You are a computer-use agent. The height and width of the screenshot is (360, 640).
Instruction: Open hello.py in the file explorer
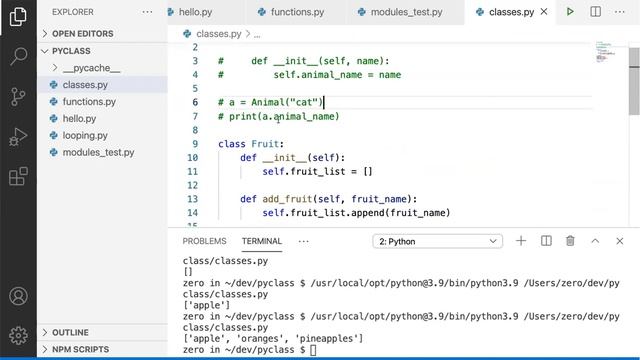79,119
